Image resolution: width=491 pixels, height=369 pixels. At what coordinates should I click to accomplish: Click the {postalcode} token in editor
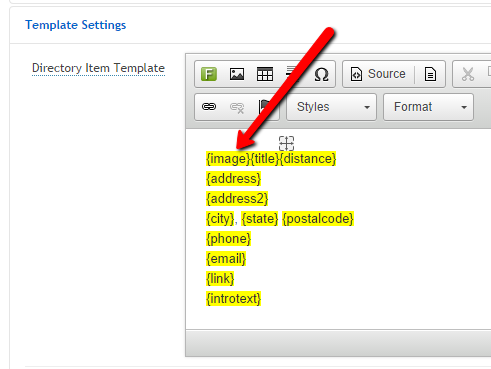[318, 219]
